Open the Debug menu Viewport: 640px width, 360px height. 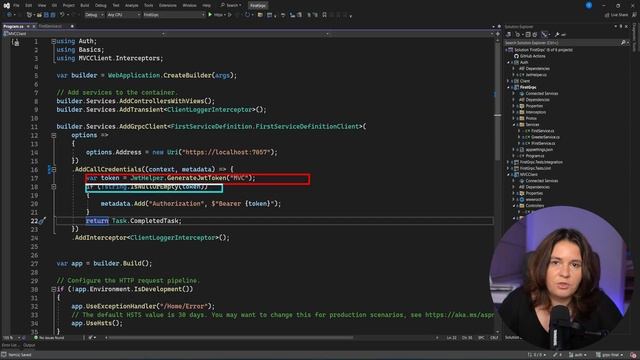pos(100,5)
